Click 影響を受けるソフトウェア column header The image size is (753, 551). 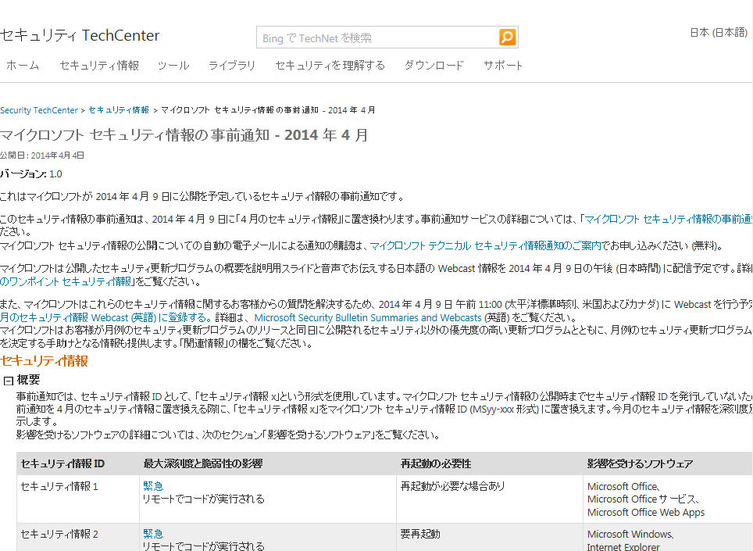pyautogui.click(x=640, y=464)
